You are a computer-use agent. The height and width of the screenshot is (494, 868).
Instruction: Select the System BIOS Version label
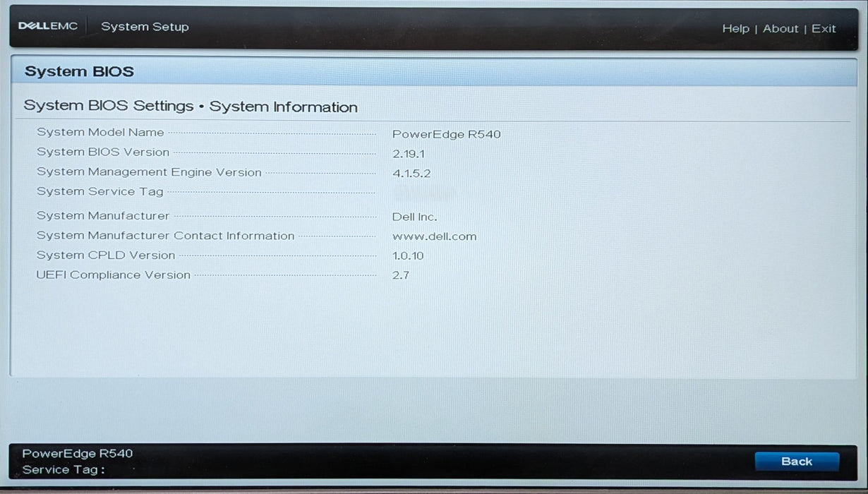tap(103, 152)
